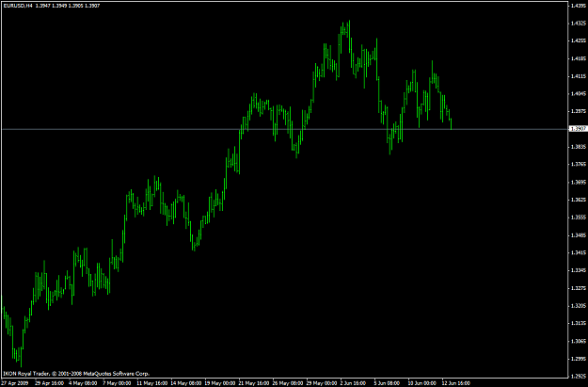Click the 1.3555 price axis label

tap(579, 218)
